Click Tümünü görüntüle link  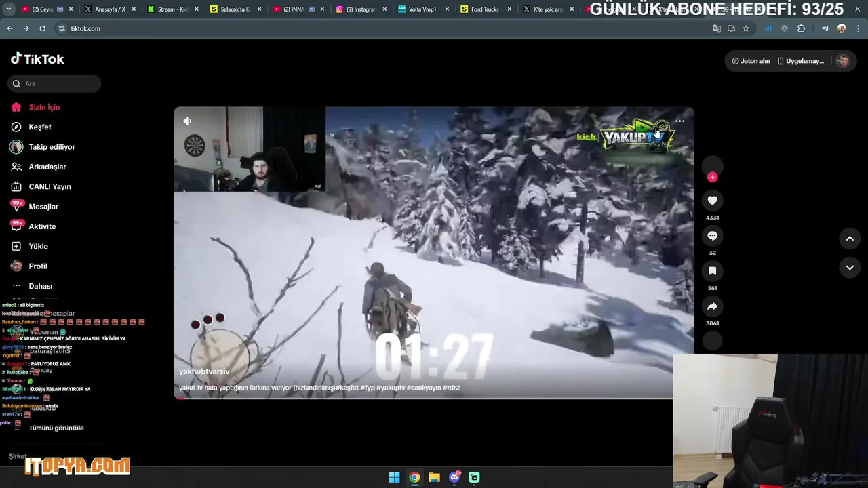pos(56,428)
